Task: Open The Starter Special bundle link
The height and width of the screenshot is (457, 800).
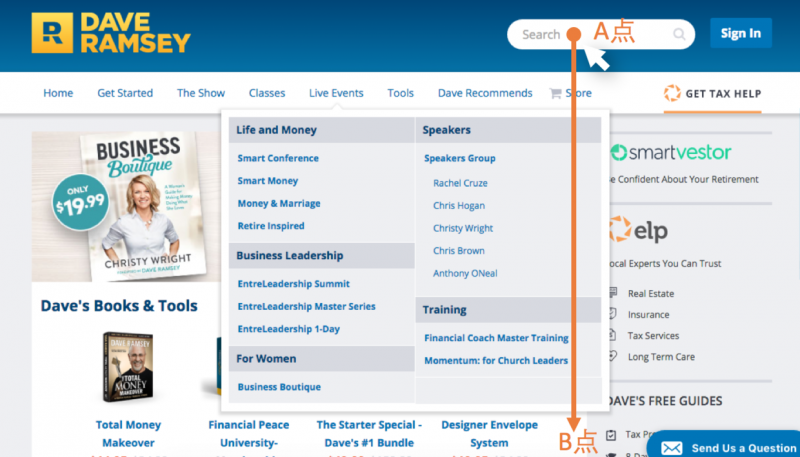Action: tap(369, 434)
